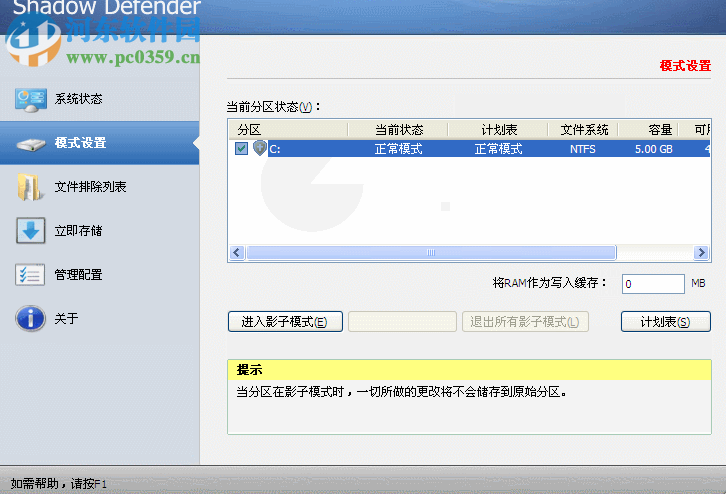Image resolution: width=726 pixels, height=494 pixels.
Task: Uncheck the C: partition checkbox
Action: [x=241, y=149]
